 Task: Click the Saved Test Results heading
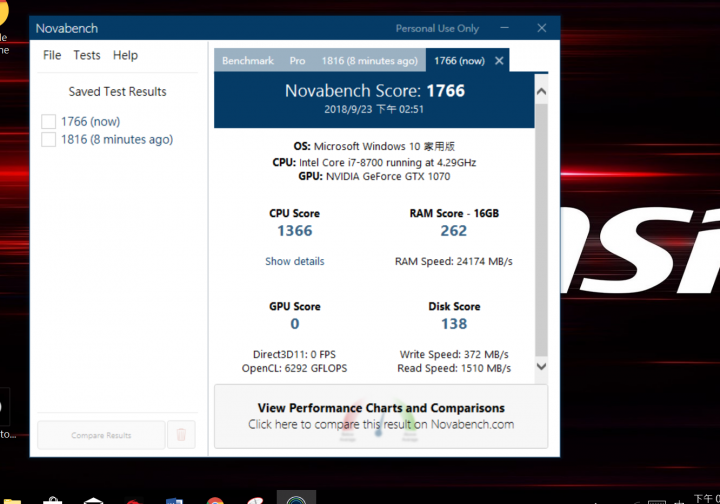pyautogui.click(x=118, y=91)
